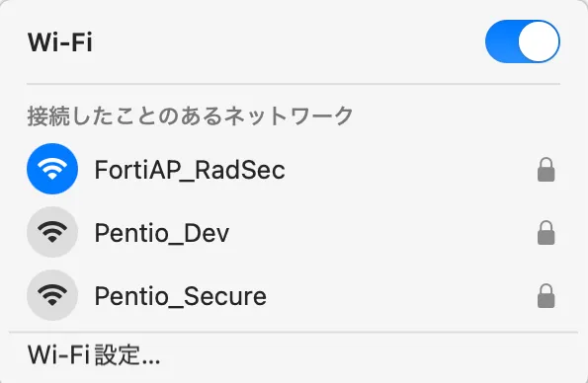The image size is (588, 383).
Task: Click the blue track of Wi-Fi switch
Action: (501, 41)
